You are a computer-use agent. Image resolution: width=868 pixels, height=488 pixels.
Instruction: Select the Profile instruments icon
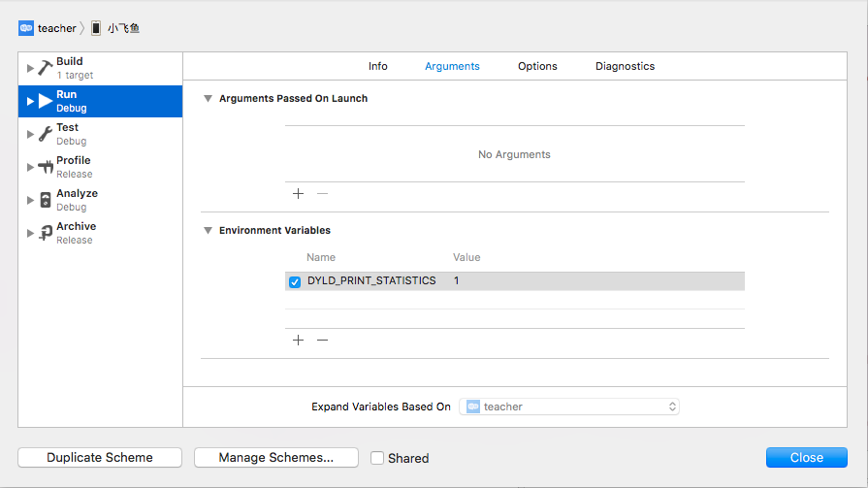[46, 167]
